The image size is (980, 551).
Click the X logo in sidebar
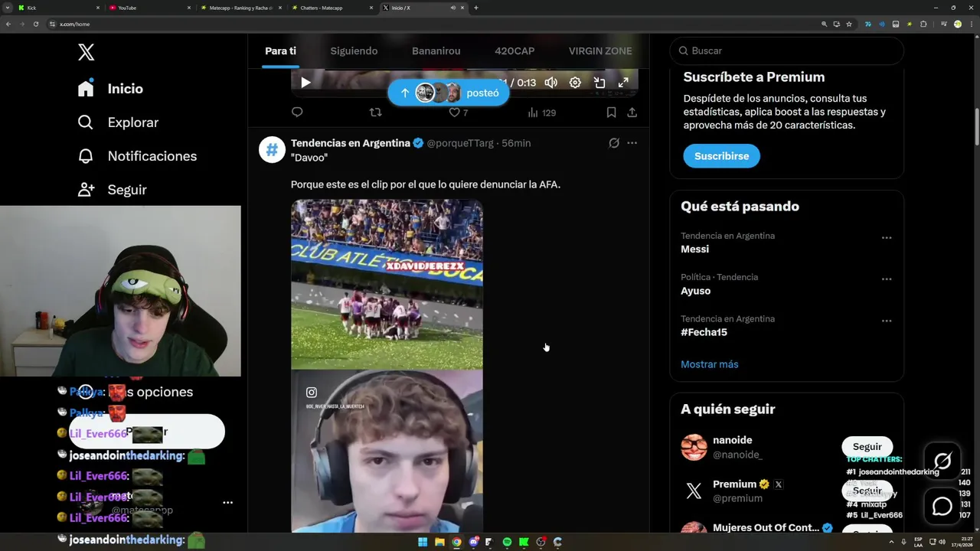(86, 52)
